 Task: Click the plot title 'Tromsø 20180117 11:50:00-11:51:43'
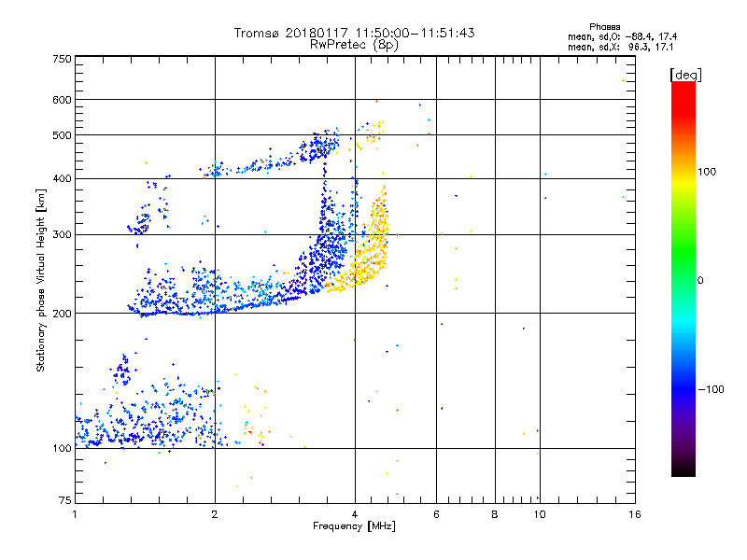[x=354, y=33]
